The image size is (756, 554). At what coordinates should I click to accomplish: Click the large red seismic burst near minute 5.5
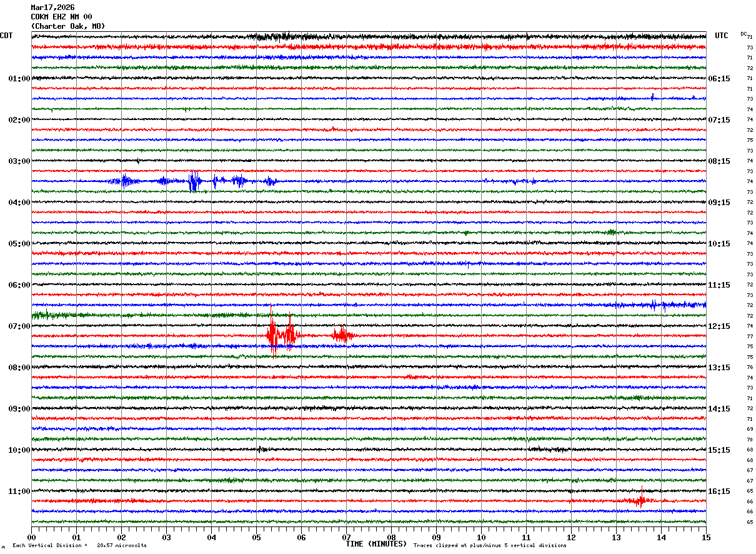[283, 335]
